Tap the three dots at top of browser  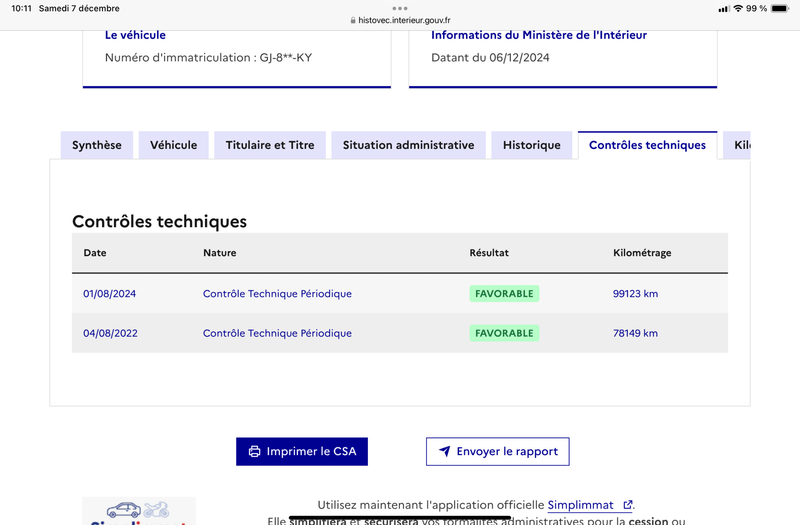coord(400,8)
